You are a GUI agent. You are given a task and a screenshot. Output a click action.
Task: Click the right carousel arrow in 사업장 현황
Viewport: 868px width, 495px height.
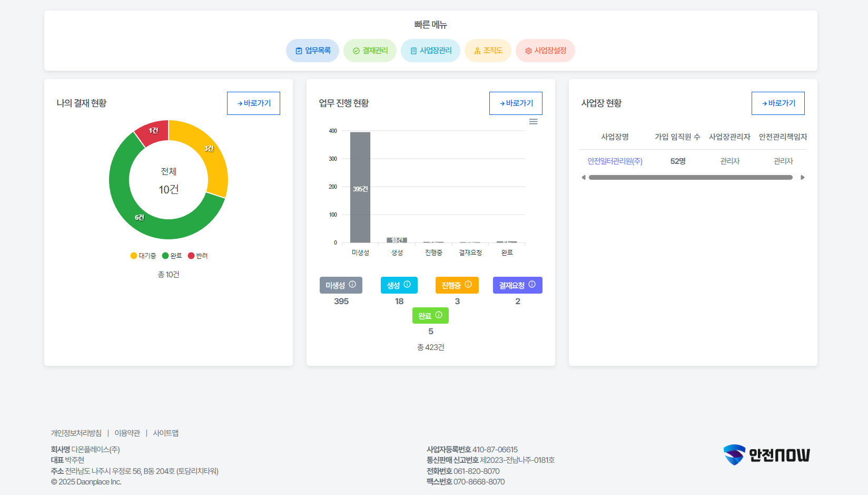pyautogui.click(x=803, y=178)
